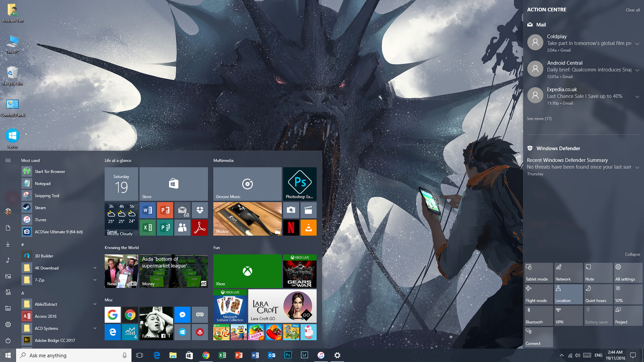Open Settings gear in Start menu rail
This screenshot has height=362, width=644.
[8, 325]
